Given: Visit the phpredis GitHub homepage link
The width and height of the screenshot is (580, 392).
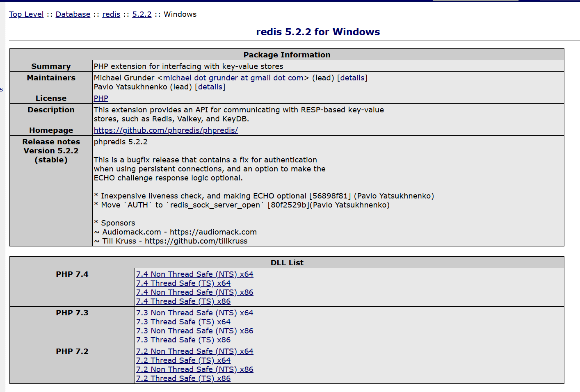Looking at the screenshot, I should (x=166, y=130).
